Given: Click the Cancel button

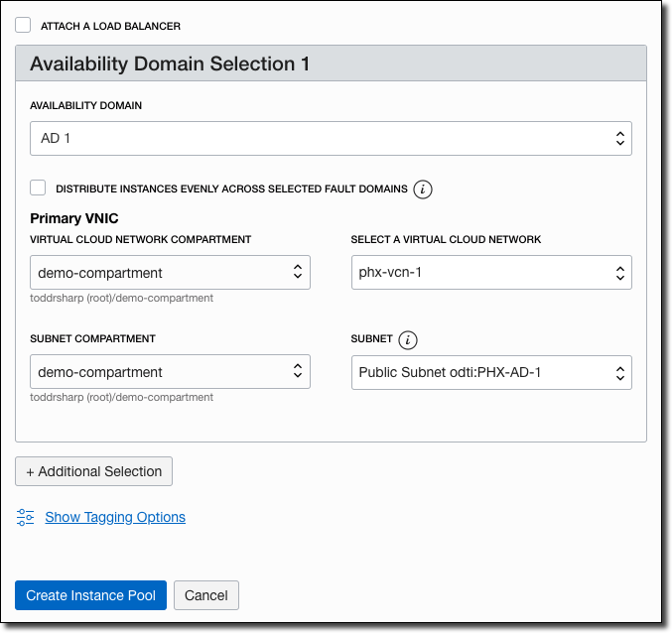Looking at the screenshot, I should coord(206,595).
